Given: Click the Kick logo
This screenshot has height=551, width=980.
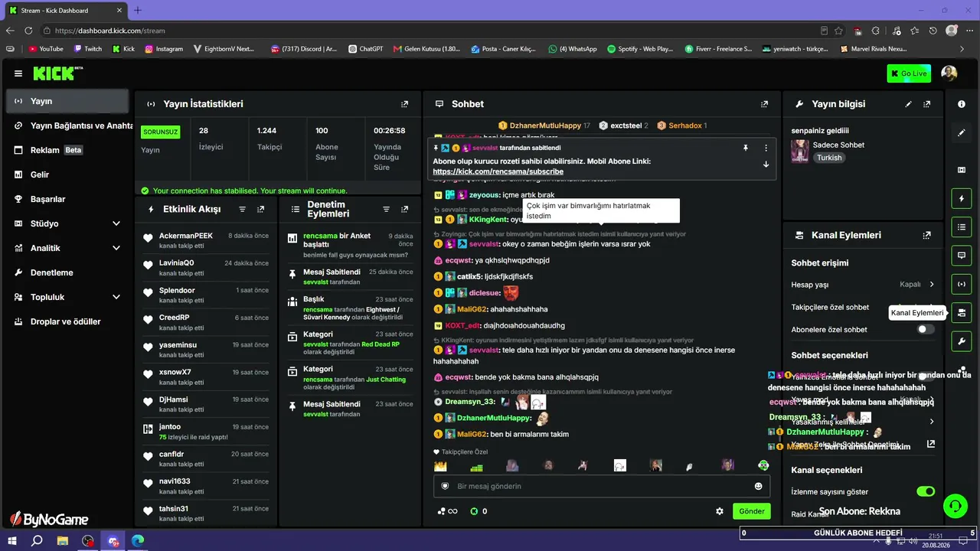Looking at the screenshot, I should pos(54,73).
